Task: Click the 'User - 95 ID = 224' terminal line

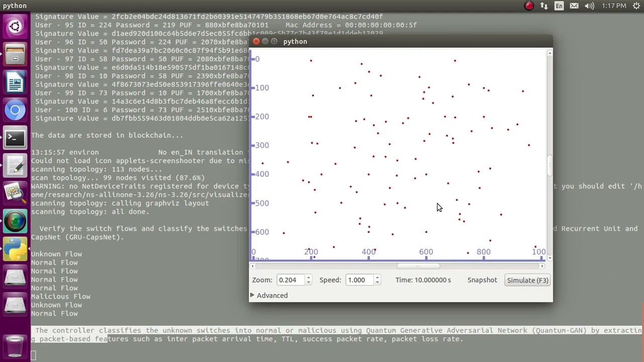Action: (x=226, y=25)
